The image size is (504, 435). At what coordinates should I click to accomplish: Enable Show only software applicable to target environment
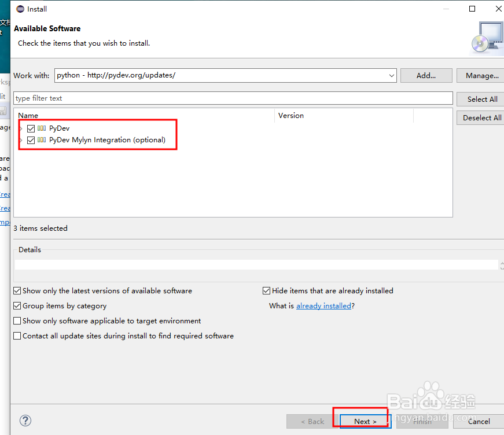(17, 320)
